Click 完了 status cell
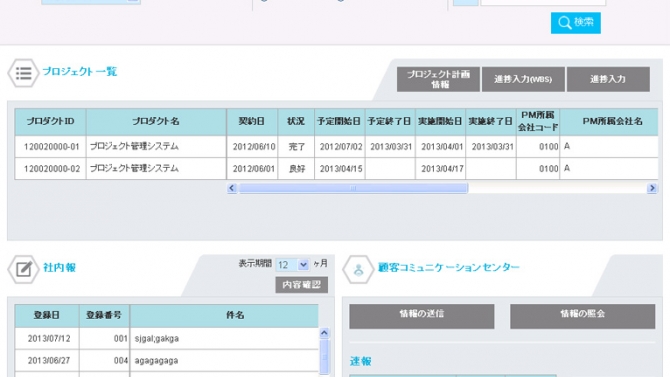670x377 pixels. coord(296,147)
